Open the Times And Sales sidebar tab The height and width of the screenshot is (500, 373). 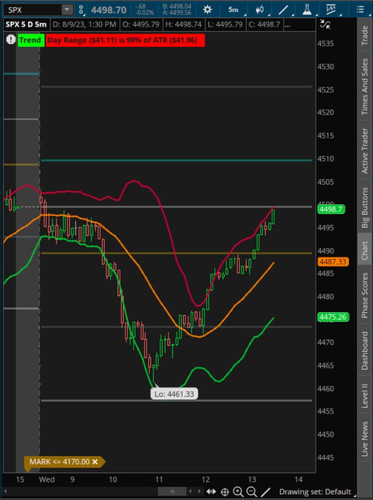[365, 87]
